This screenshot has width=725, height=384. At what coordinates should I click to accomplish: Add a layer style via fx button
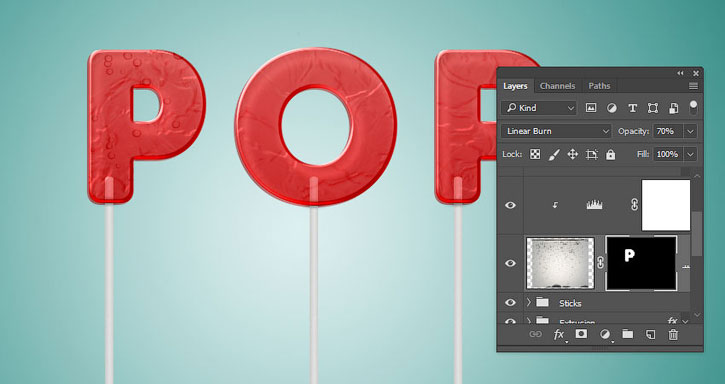(559, 334)
